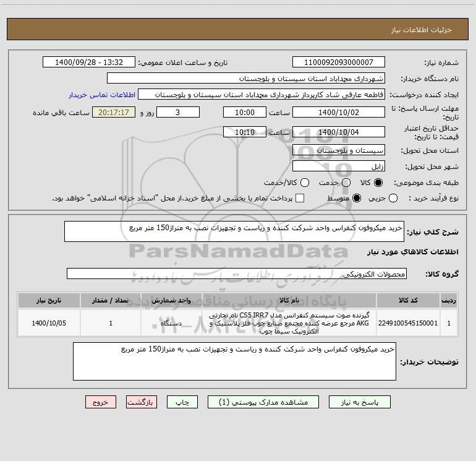Click the price validity date 1400/10/04

339,132
